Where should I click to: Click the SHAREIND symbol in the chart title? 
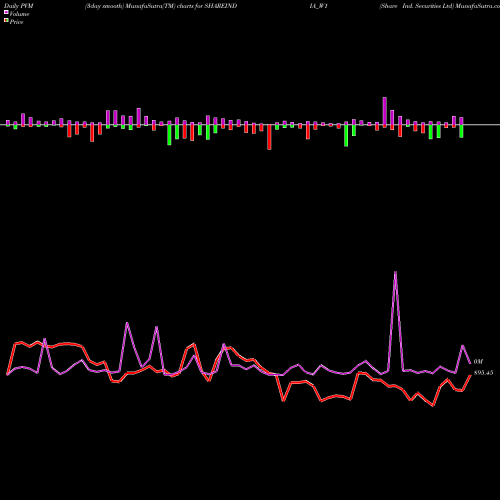click(x=220, y=6)
